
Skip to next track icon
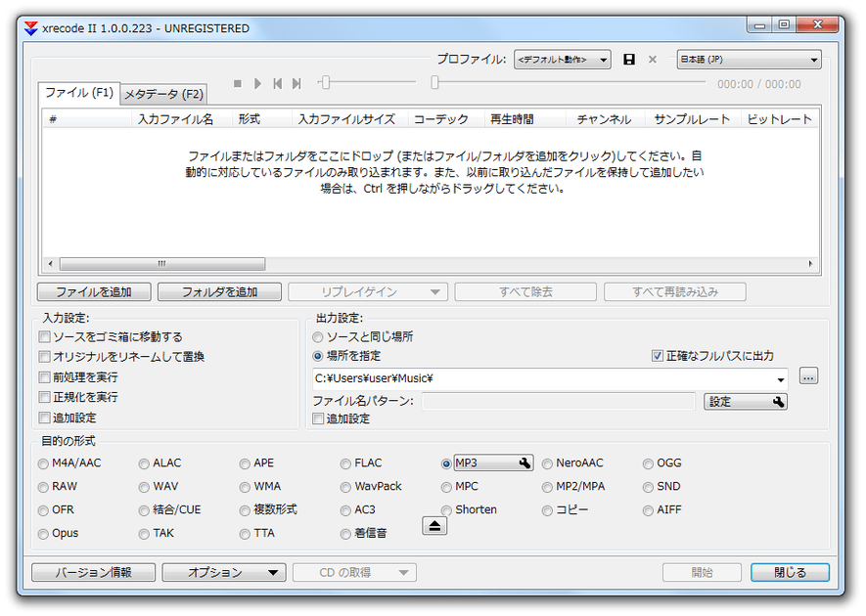296,83
